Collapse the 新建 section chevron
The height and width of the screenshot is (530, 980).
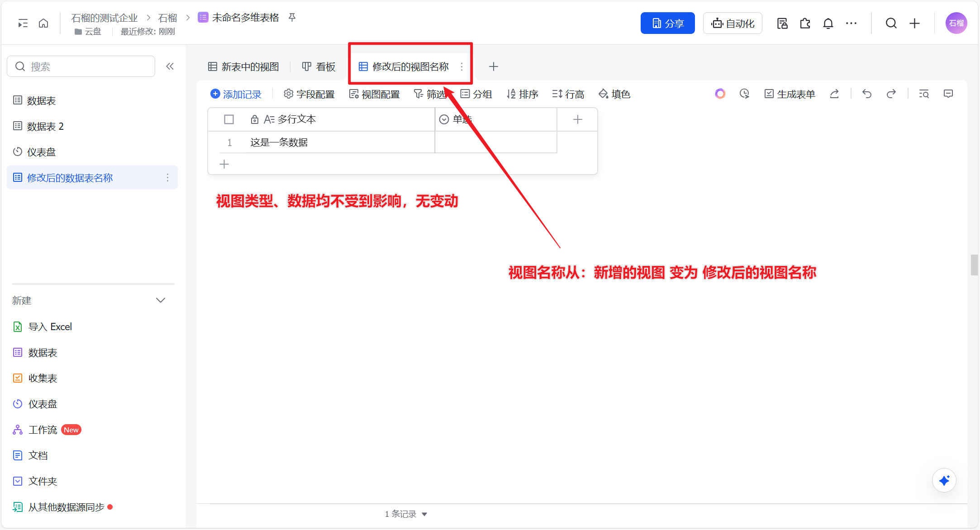tap(161, 300)
